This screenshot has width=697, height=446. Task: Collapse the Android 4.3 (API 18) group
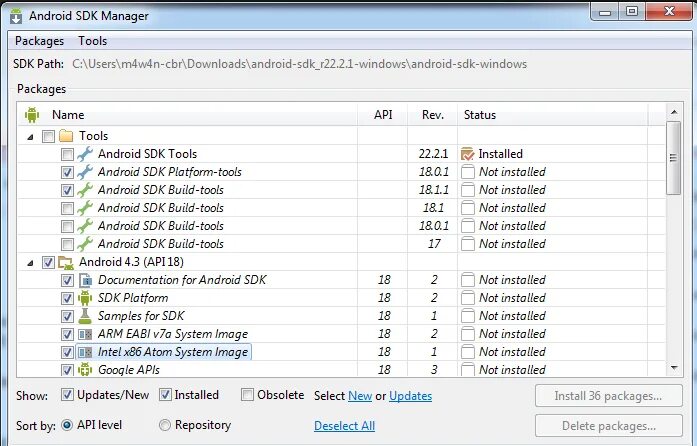coord(30,263)
